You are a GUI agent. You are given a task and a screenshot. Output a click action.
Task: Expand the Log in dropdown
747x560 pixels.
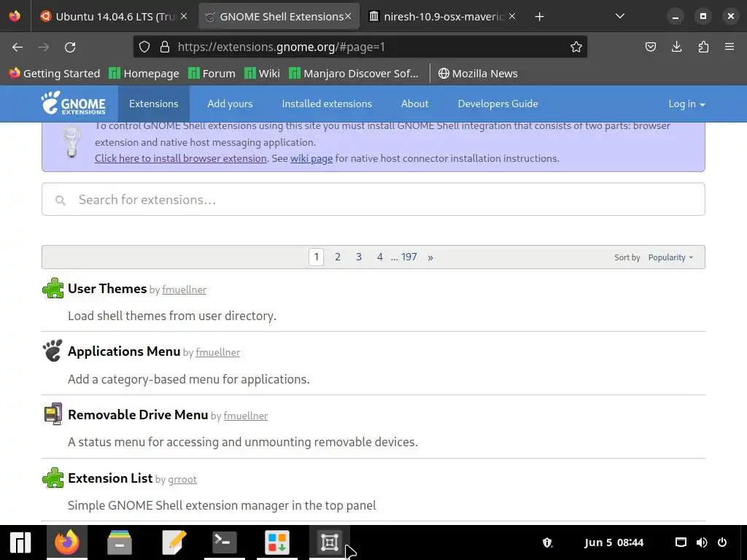[686, 104]
